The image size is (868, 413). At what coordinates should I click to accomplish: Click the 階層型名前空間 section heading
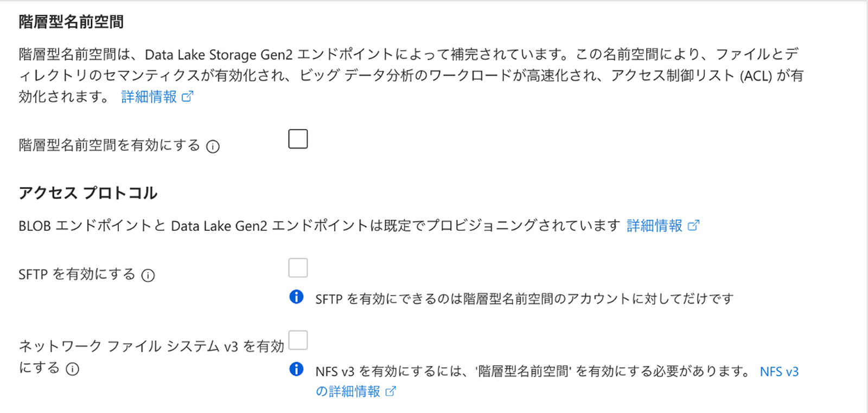[x=71, y=22]
